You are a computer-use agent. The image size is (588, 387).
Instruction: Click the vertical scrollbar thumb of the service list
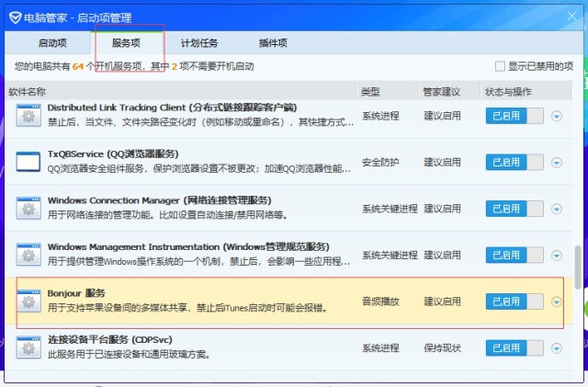tap(578, 267)
